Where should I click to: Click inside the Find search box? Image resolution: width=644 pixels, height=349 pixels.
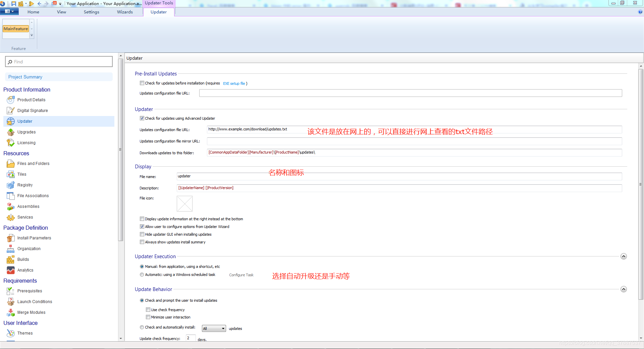[59, 62]
